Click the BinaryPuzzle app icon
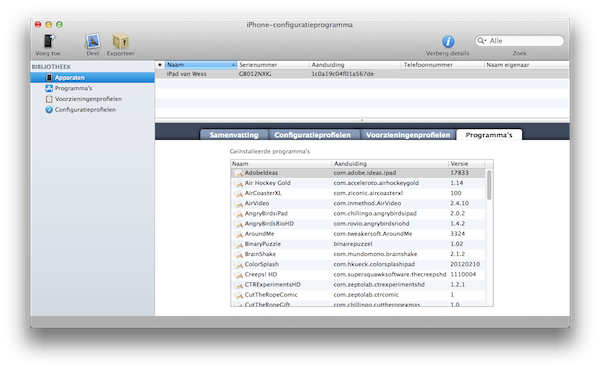This screenshot has height=370, width=600. click(x=238, y=244)
